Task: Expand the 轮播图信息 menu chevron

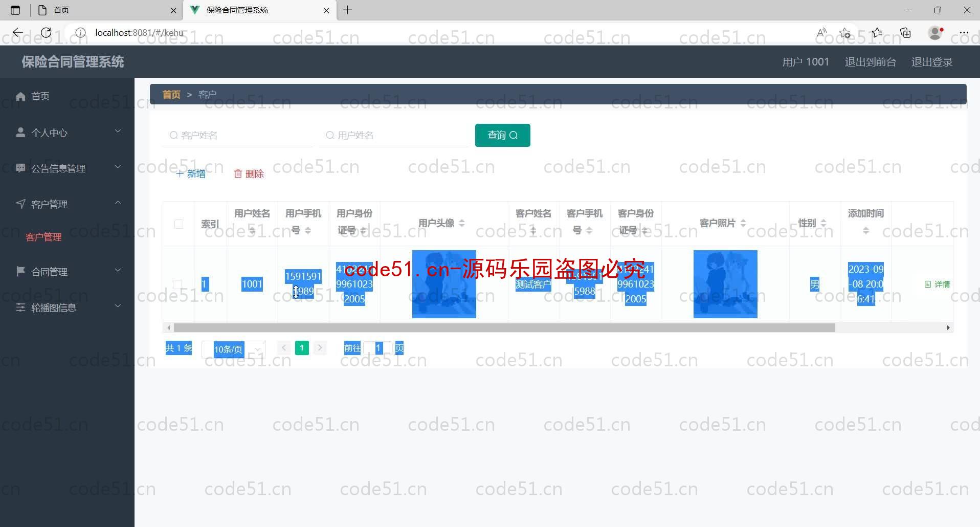Action: pyautogui.click(x=118, y=306)
